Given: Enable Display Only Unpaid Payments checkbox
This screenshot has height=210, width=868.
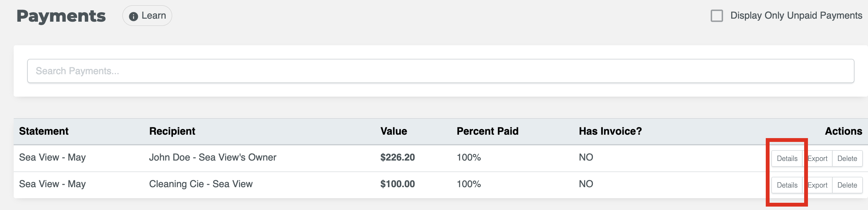Looking at the screenshot, I should [717, 16].
